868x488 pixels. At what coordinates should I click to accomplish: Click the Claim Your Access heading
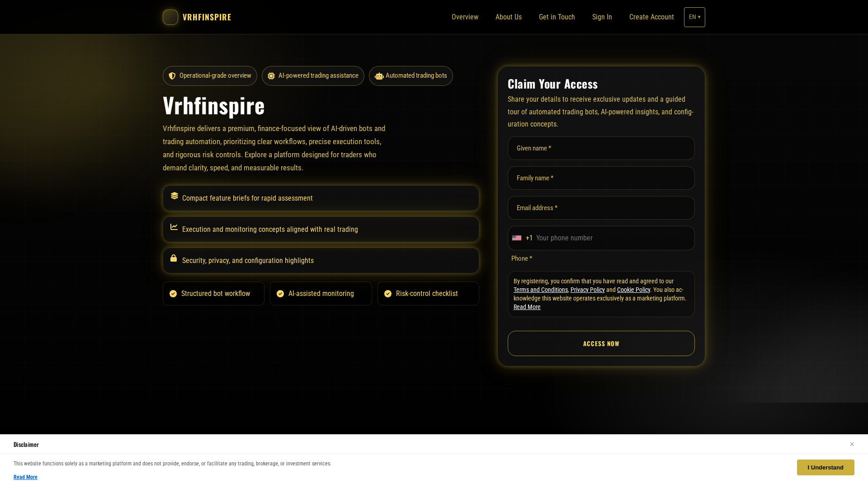(x=552, y=84)
